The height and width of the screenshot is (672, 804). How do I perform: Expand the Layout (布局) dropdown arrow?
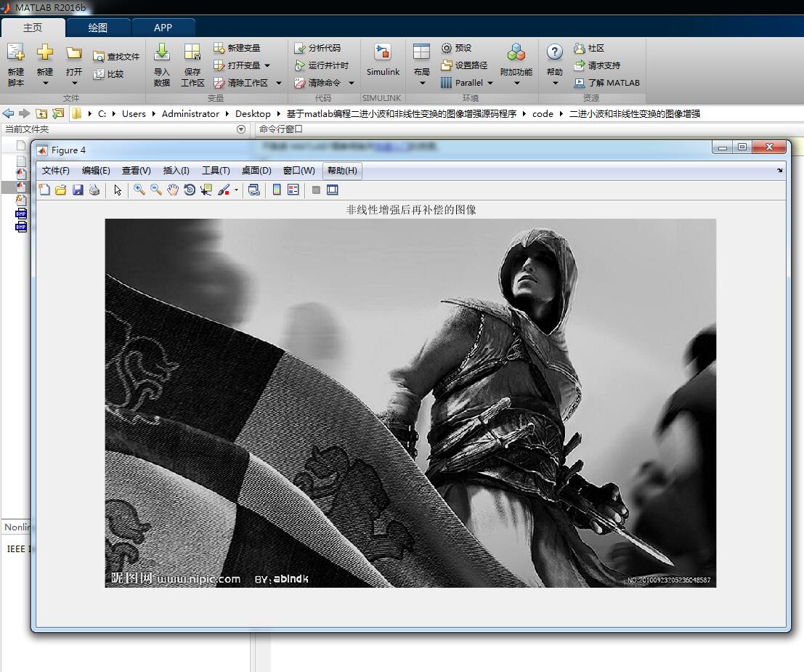click(422, 83)
